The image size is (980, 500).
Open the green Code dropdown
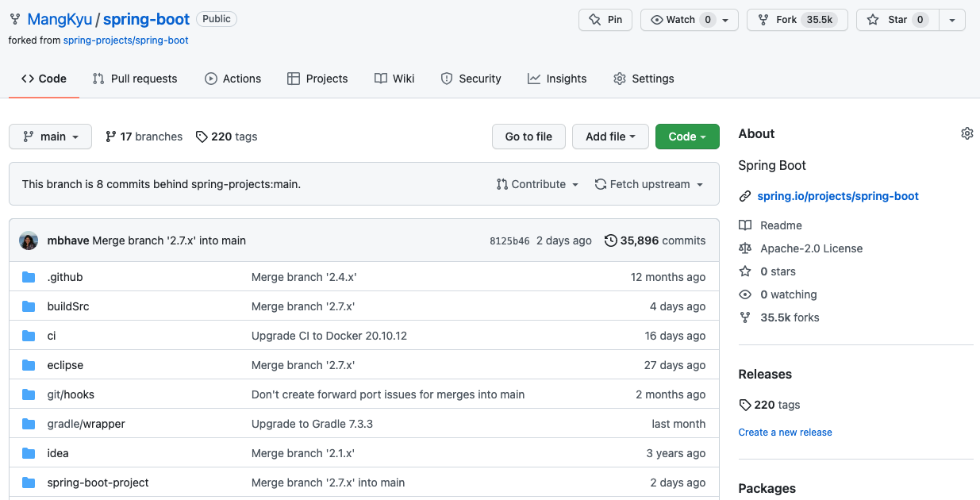coord(687,137)
